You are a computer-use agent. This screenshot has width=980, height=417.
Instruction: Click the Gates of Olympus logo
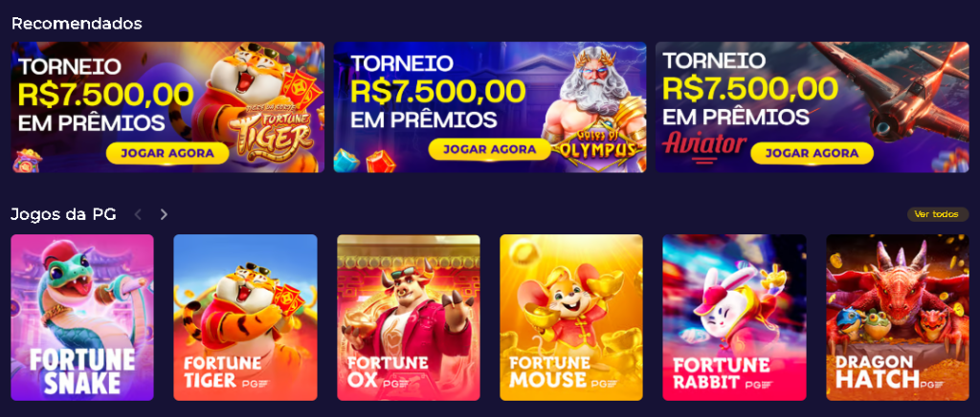pos(599,147)
